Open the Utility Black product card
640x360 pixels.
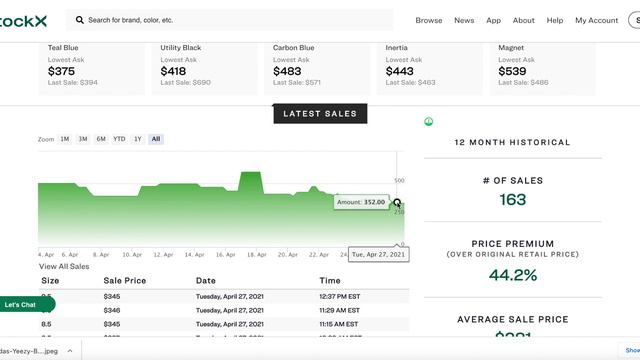click(204, 69)
